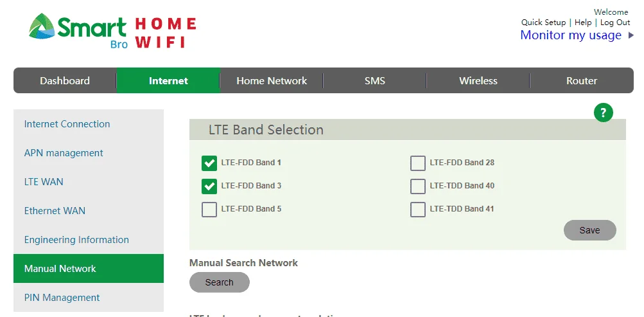The height and width of the screenshot is (317, 644).
Task: Click the arrow beside Monitor my usage
Action: 631,35
